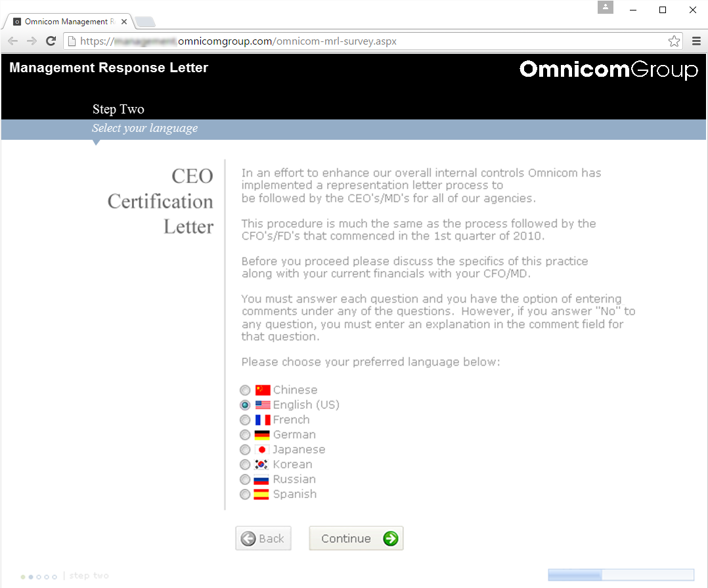The height and width of the screenshot is (588, 708).
Task: Click the Management Response Letter heading
Action: tap(109, 68)
